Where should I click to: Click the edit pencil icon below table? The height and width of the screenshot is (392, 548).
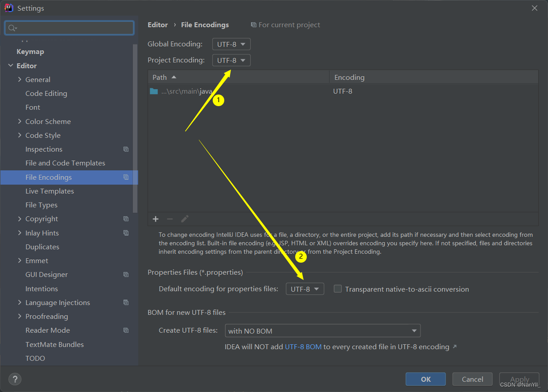(x=185, y=219)
